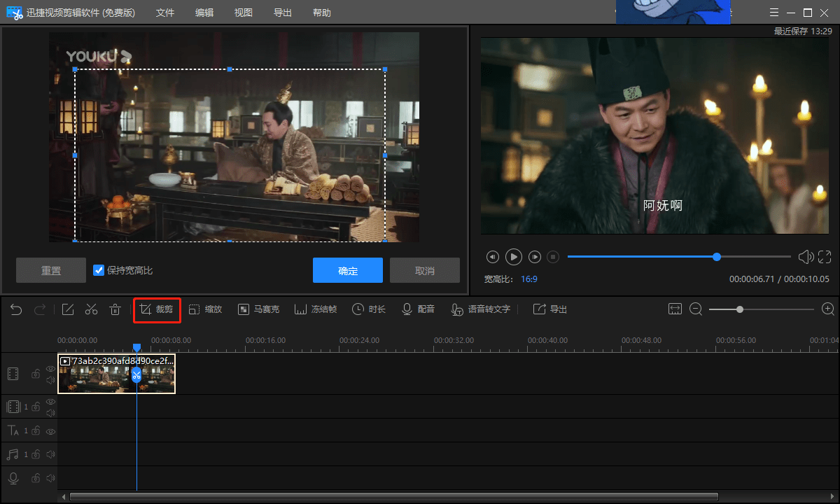Open the 语音转文字 speech-to-text tool
Screen dimensions: 840x504
pos(480,309)
